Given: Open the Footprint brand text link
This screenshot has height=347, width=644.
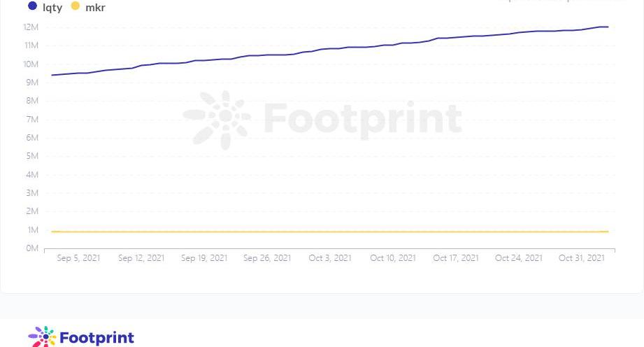Looking at the screenshot, I should tap(96, 338).
